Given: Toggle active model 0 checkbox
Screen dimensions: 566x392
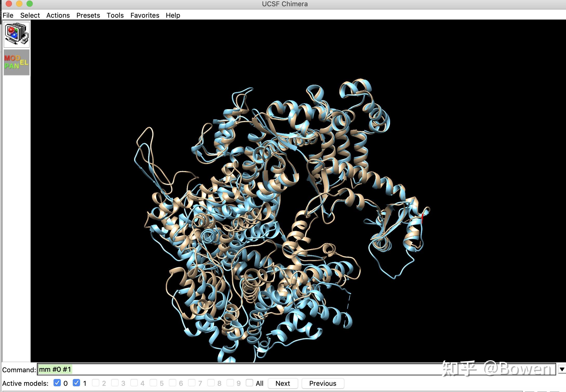Looking at the screenshot, I should pyautogui.click(x=57, y=383).
